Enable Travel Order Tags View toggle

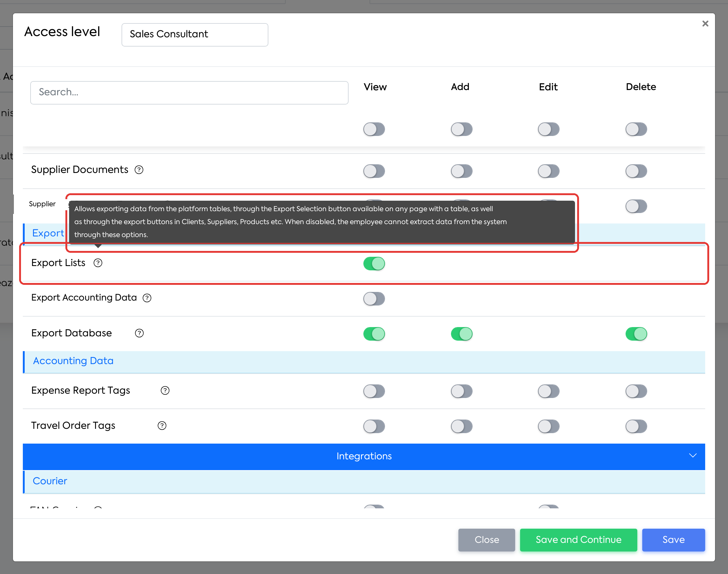click(374, 426)
